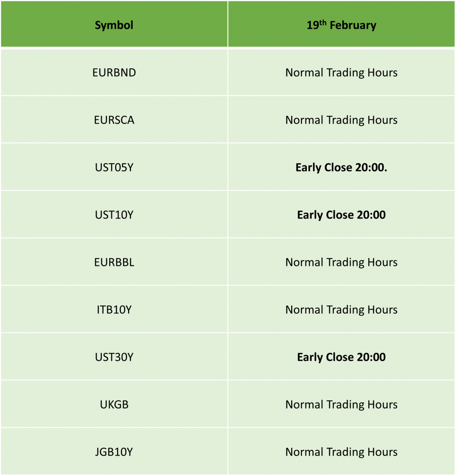The width and height of the screenshot is (457, 476).
Task: Click the Symbol column header
Action: [114, 24]
